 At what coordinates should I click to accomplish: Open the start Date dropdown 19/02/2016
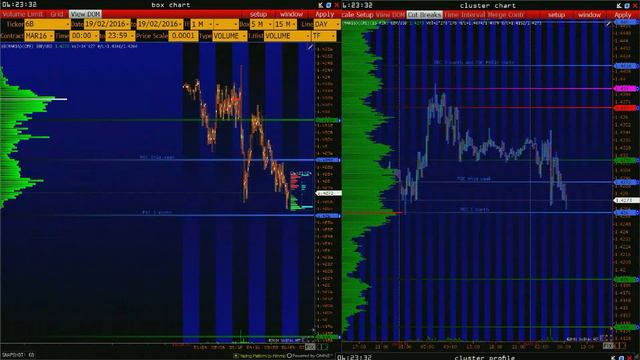[x=107, y=24]
